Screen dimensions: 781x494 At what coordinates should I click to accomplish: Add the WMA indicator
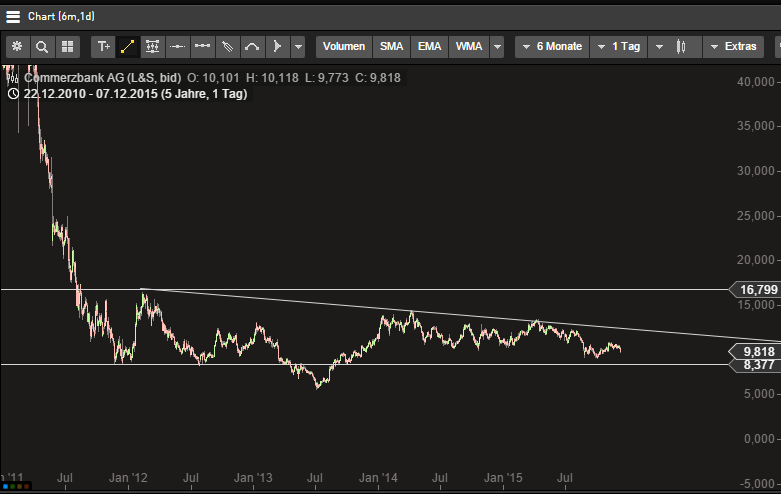click(468, 47)
